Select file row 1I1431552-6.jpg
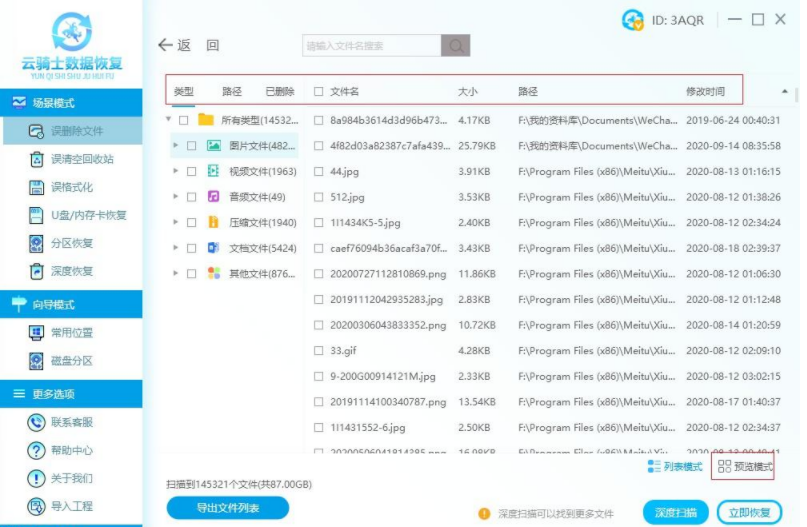Screen dimensions: 807x527 tap(548, 428)
